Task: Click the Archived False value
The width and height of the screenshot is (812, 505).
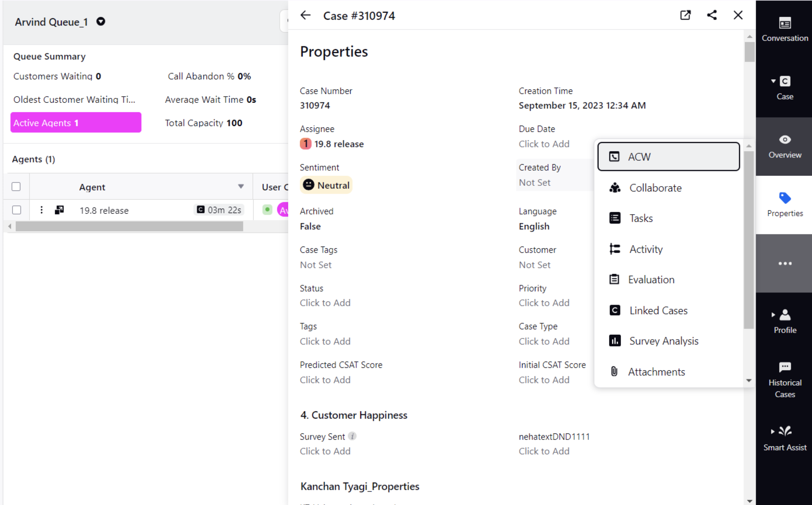Action: tap(310, 226)
